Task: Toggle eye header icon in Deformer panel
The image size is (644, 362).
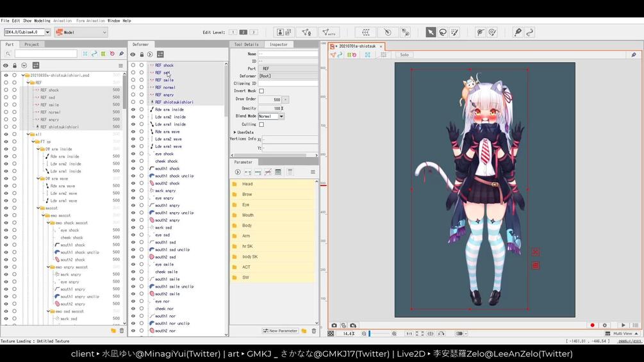Action: 133,54
